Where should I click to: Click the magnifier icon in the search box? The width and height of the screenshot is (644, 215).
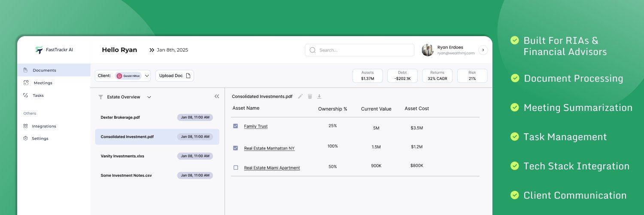point(313,50)
